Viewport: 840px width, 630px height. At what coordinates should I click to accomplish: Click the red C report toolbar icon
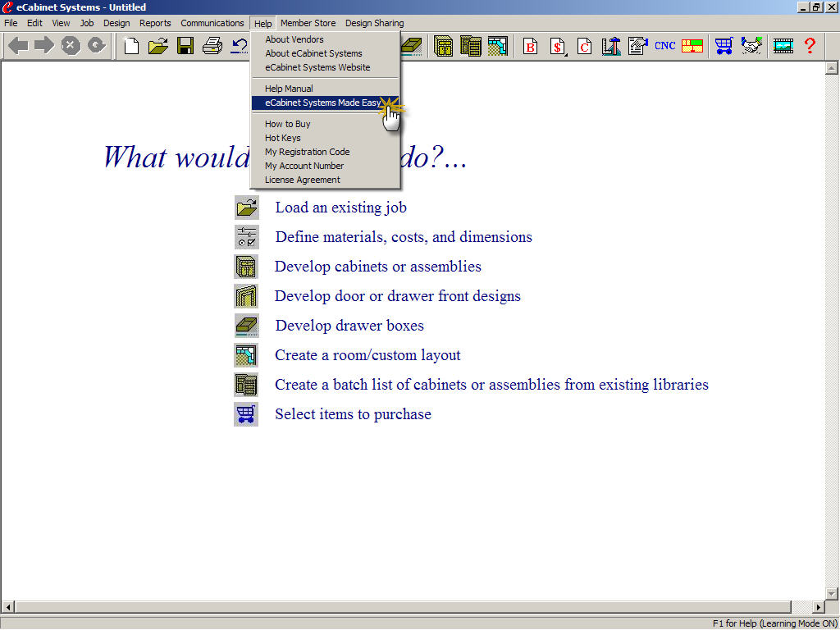584,47
